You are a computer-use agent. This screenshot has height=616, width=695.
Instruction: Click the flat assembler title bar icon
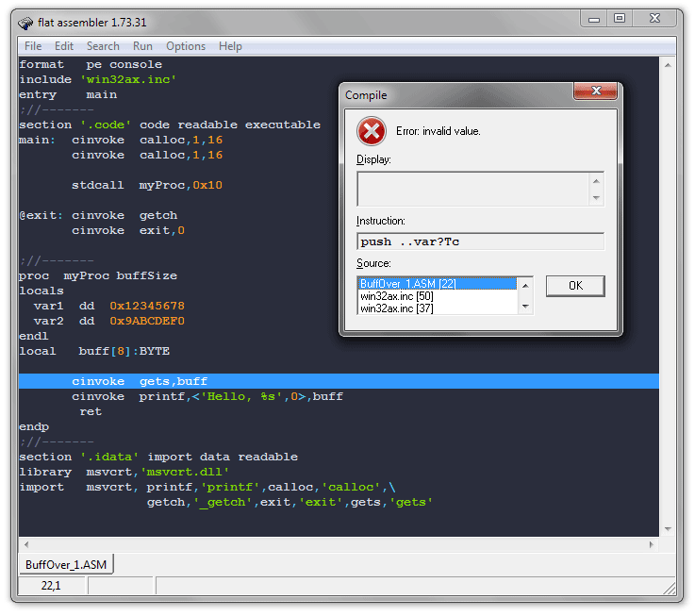coord(26,21)
